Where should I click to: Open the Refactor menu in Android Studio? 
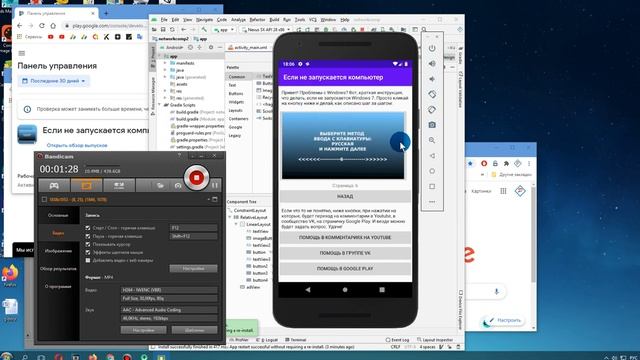(x=257, y=20)
